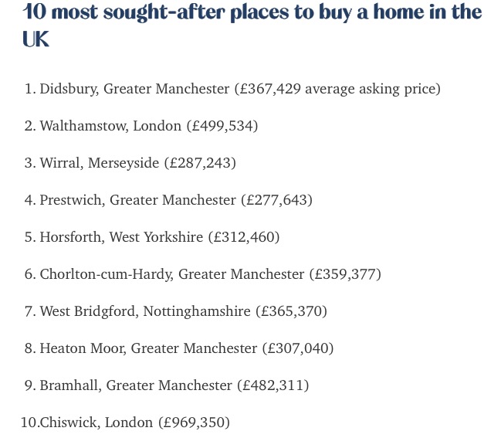
Task: Click the article heading about sought-after places
Action: click(252, 25)
